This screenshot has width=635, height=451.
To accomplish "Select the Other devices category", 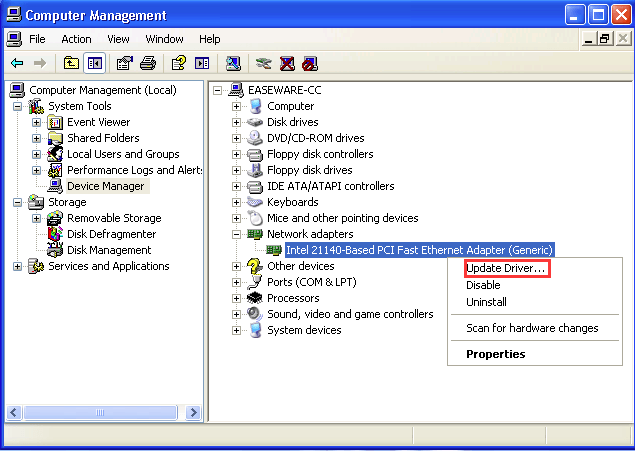I will [x=300, y=266].
